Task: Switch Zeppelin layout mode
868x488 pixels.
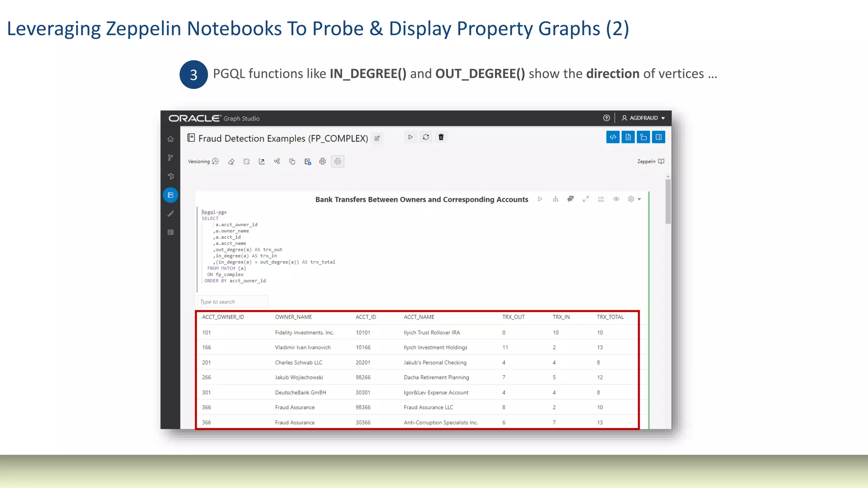Action: [x=651, y=161]
